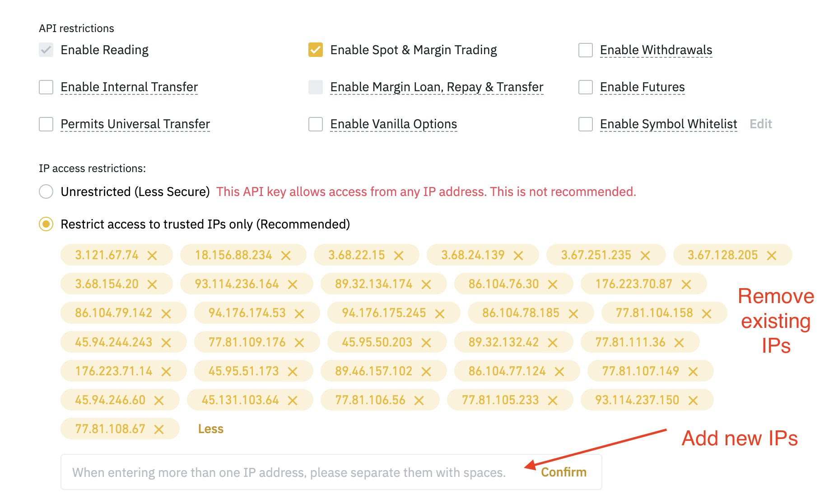Screen dimensions: 829x504
Task: Confirm the new IP addresses
Action: pyautogui.click(x=564, y=472)
